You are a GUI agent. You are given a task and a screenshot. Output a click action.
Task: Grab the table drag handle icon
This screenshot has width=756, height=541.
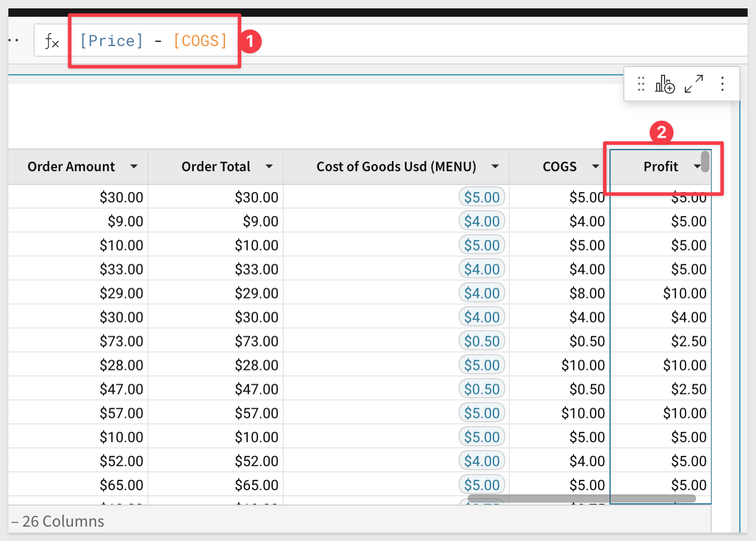click(x=641, y=84)
